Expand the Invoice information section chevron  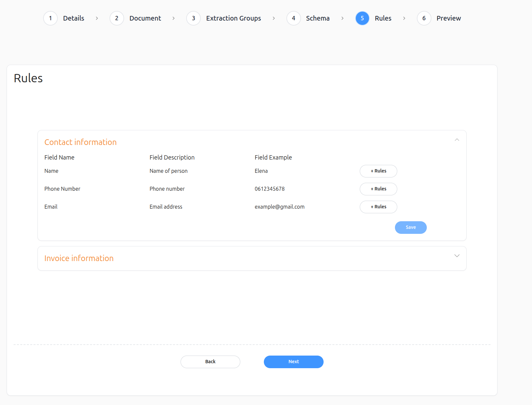tap(457, 256)
